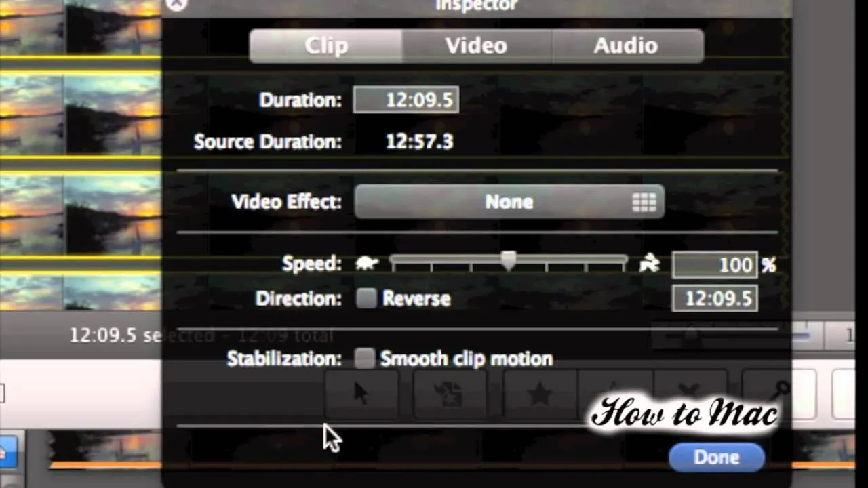Click the rabbit fast-speed icon
The image size is (868, 488).
click(649, 264)
